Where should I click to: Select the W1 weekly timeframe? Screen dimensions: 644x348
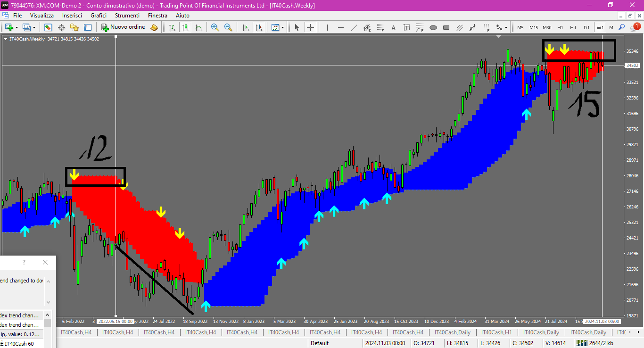click(600, 27)
